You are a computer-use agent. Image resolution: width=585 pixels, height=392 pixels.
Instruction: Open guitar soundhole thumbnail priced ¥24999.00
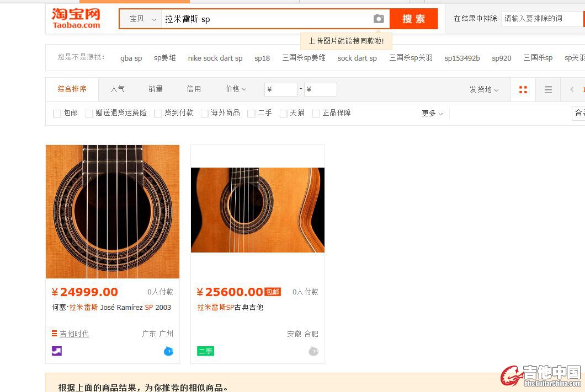(113, 212)
